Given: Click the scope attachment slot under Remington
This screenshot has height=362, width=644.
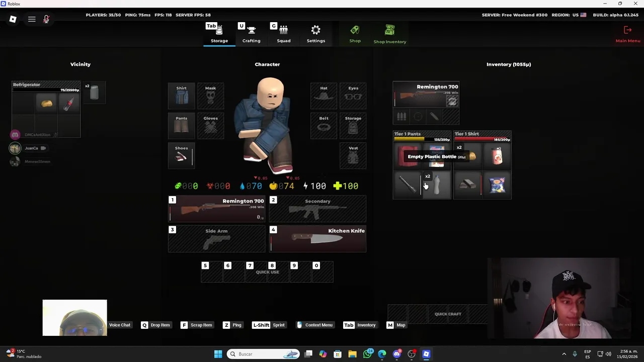Looking at the screenshot, I should pos(418,117).
